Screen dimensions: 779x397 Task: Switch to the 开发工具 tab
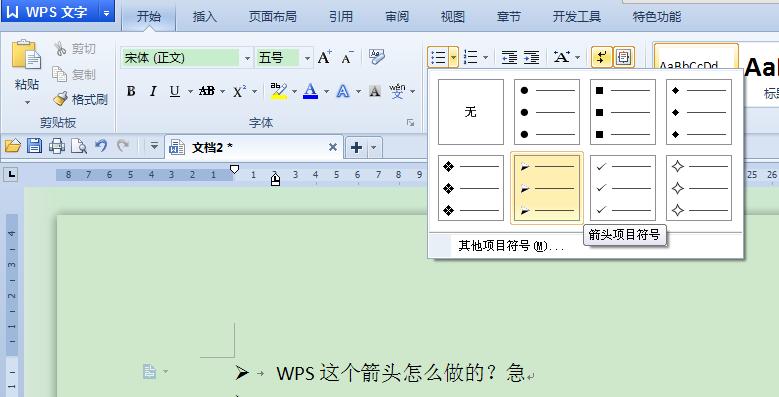[577, 16]
